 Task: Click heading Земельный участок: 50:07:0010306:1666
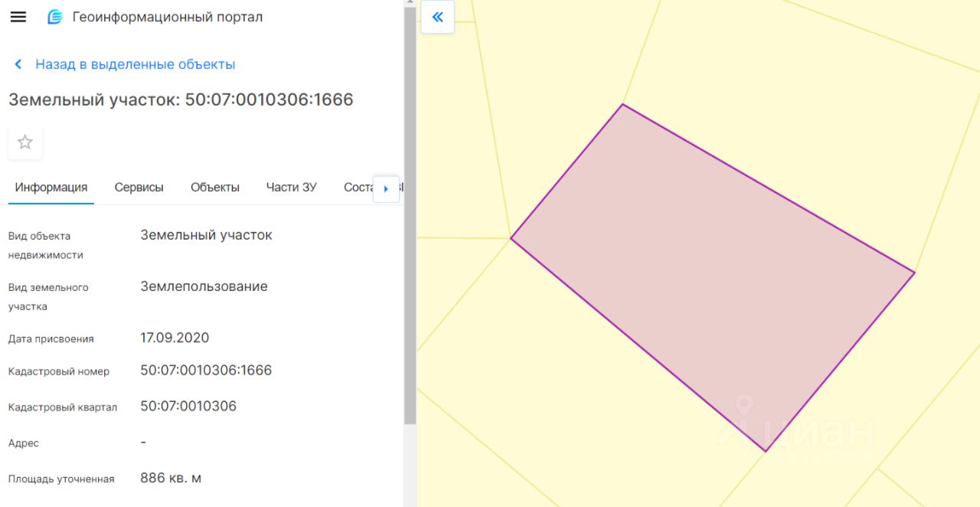[181, 100]
